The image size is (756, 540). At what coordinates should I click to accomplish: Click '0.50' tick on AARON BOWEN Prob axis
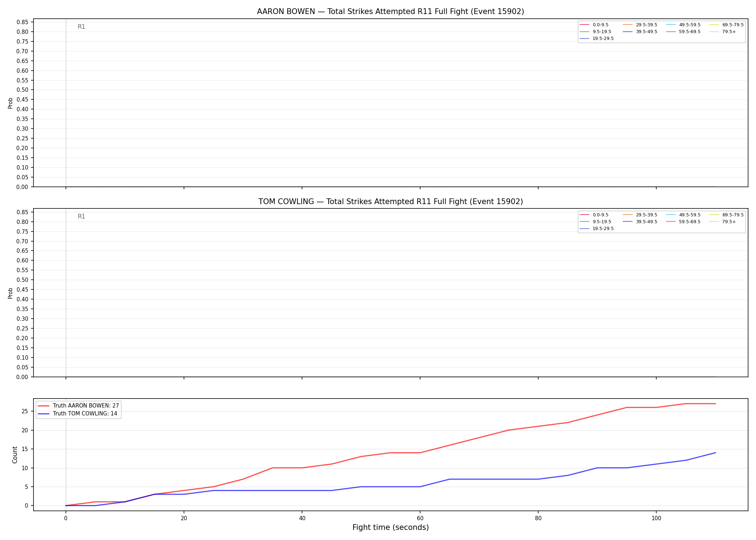[22, 90]
